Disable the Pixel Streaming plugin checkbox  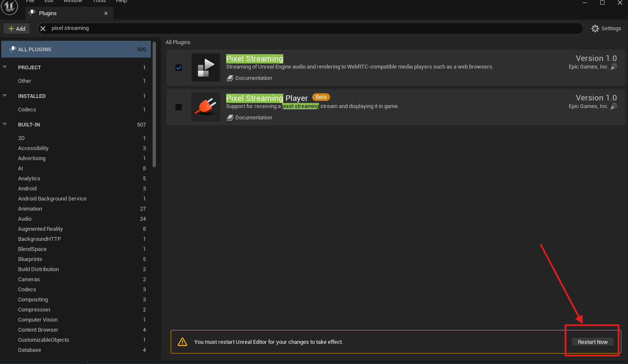179,68
